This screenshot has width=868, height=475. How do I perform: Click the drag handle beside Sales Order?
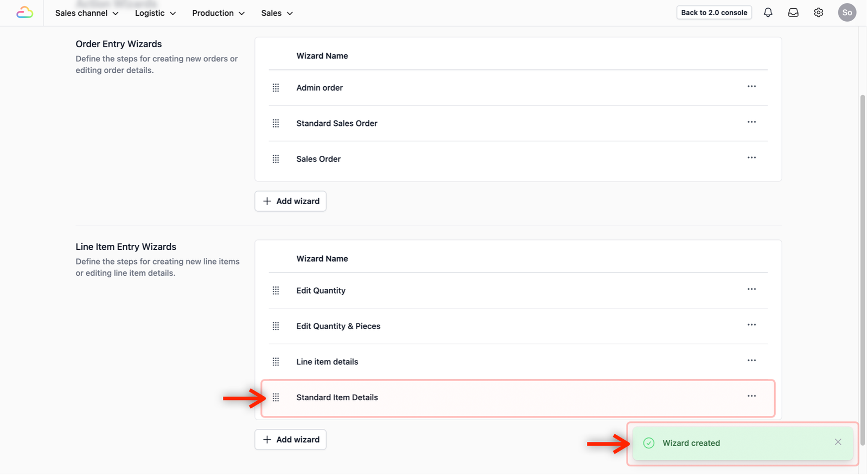click(276, 159)
